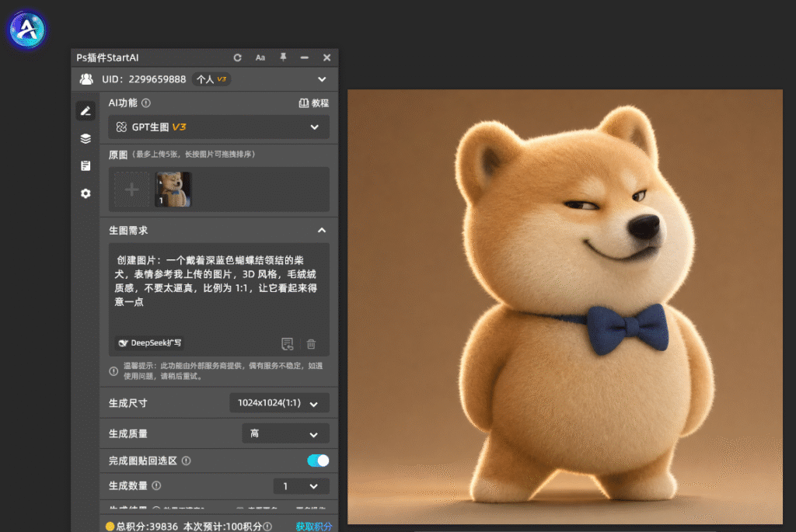The height and width of the screenshot is (532, 796).
Task: Open the Aa font size option
Action: point(260,57)
